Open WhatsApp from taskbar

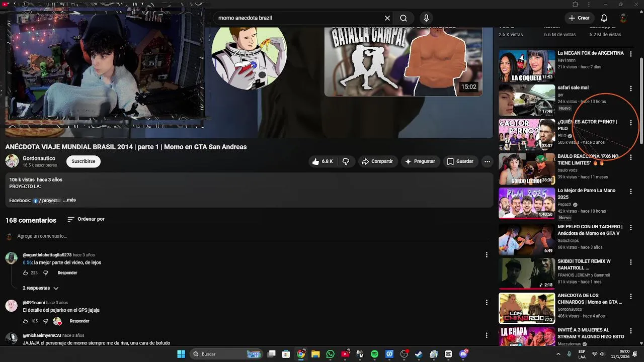330,354
